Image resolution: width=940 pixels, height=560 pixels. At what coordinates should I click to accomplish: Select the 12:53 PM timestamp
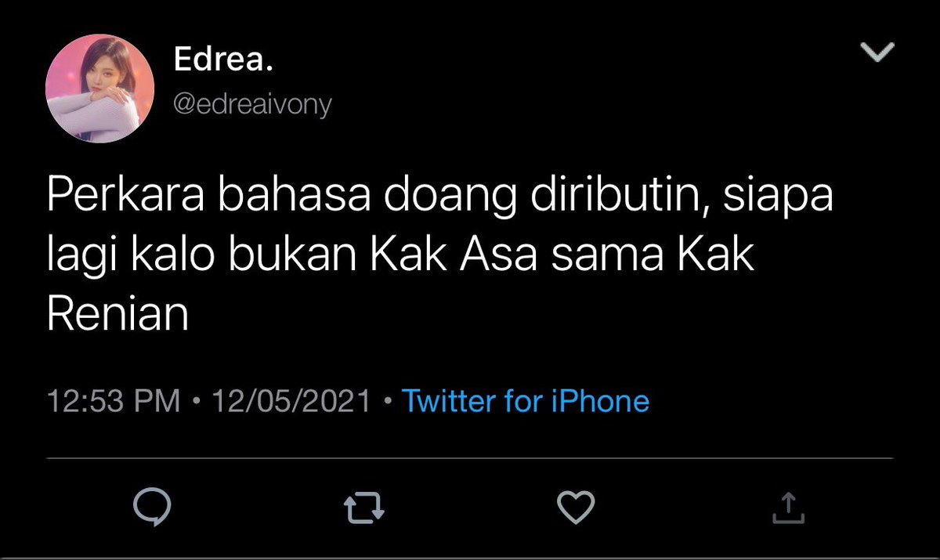[x=114, y=401]
